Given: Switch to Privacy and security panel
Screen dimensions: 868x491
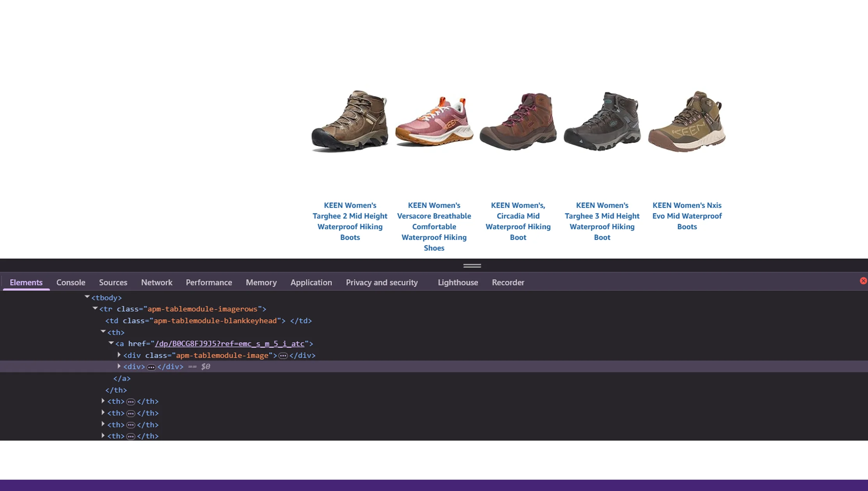Looking at the screenshot, I should tap(382, 282).
